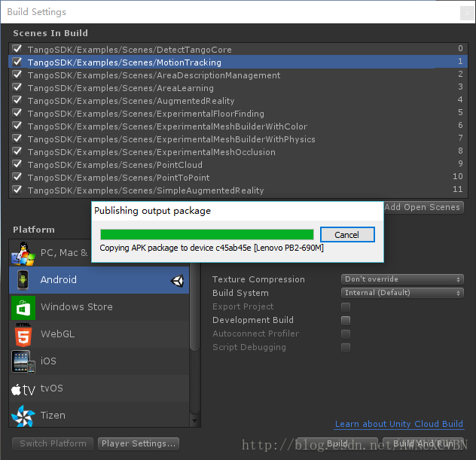Click the Copying APK package status text

point(212,248)
